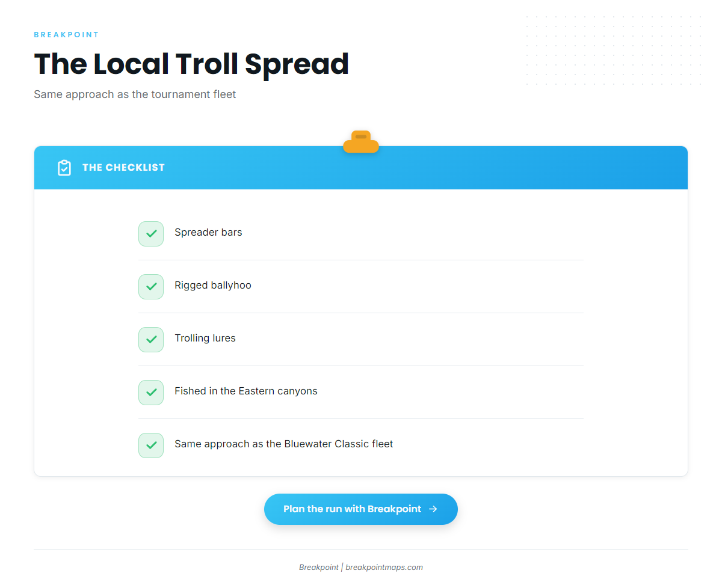The height and width of the screenshot is (588, 722).
Task: Click the arrow on the Plan button
Action: pos(433,509)
